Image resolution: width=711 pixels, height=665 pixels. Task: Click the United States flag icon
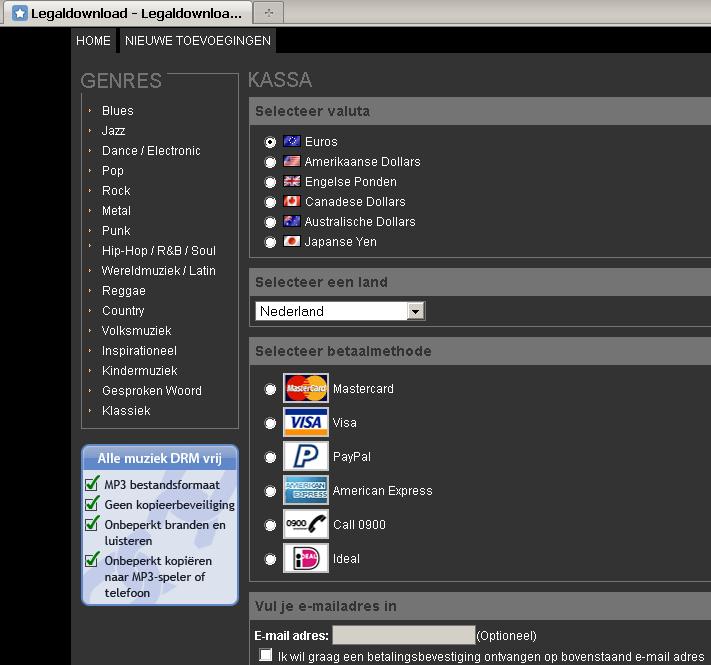[292, 161]
